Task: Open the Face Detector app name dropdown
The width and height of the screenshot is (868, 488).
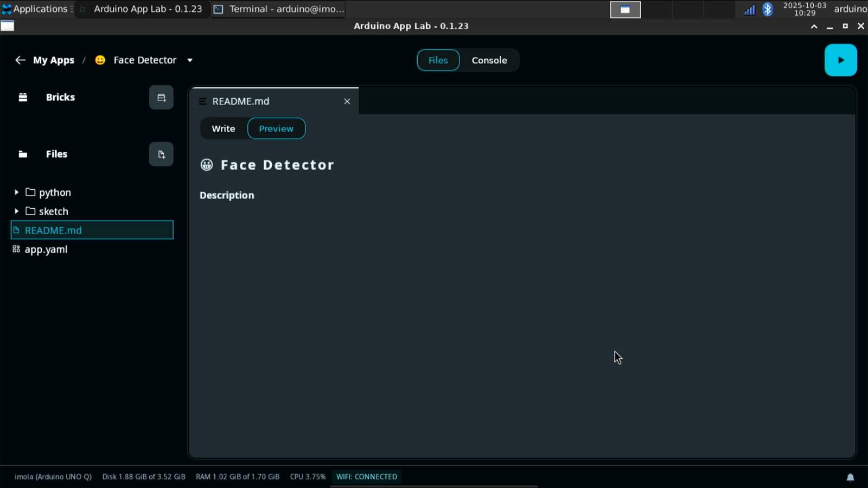Action: point(190,60)
